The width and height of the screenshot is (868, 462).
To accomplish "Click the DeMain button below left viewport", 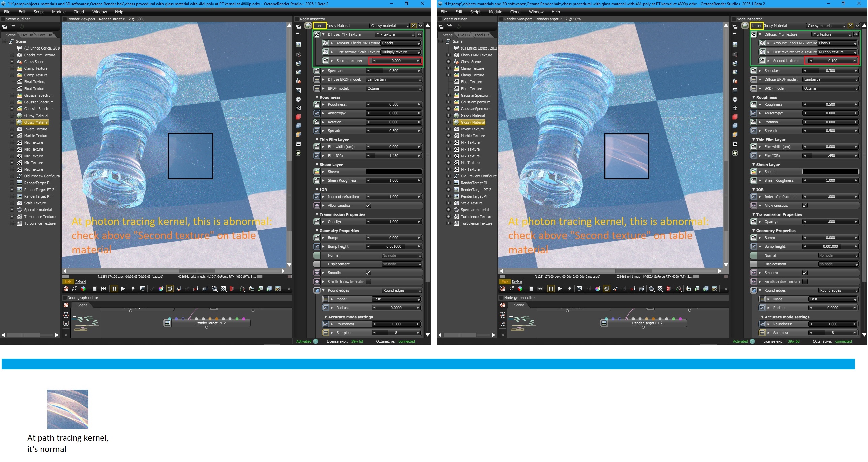I will (80, 282).
